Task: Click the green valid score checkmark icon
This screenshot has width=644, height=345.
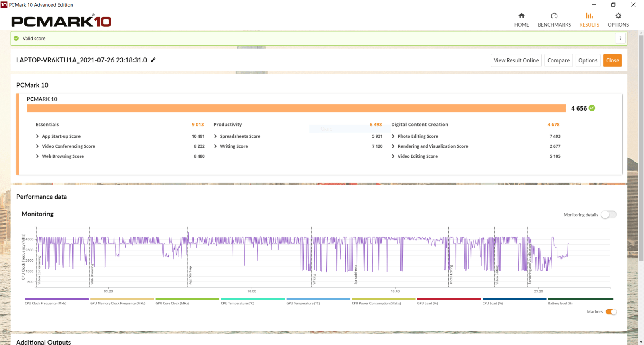Action: click(16, 38)
